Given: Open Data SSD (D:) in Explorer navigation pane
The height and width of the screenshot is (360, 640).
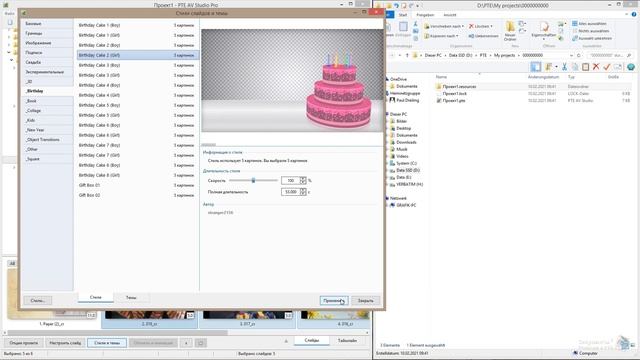Looking at the screenshot, I should (408, 170).
